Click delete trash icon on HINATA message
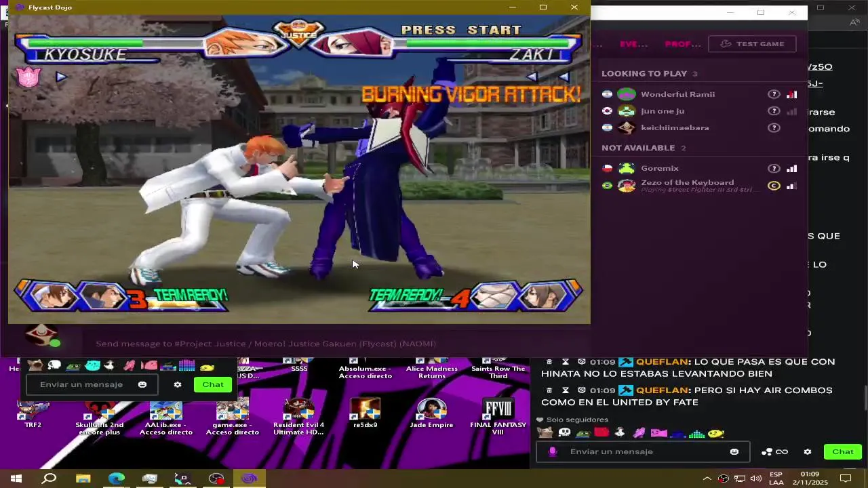This screenshot has height=488, width=868. point(549,362)
